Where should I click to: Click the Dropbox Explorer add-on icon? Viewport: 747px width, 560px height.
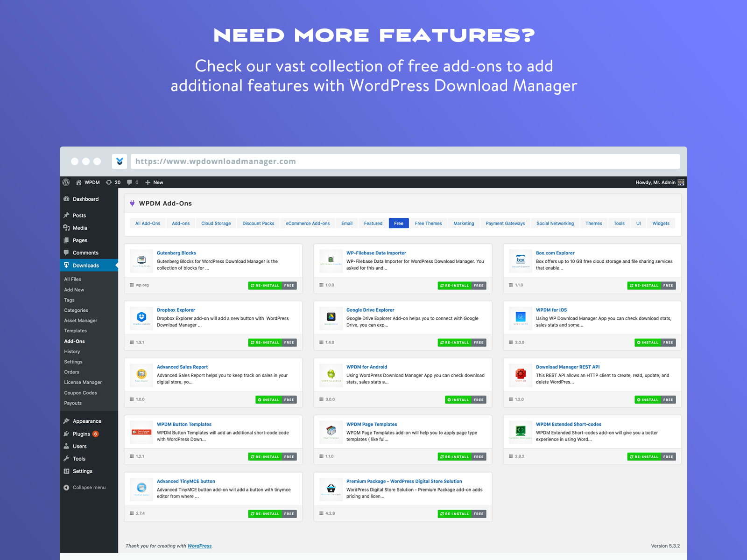141,318
